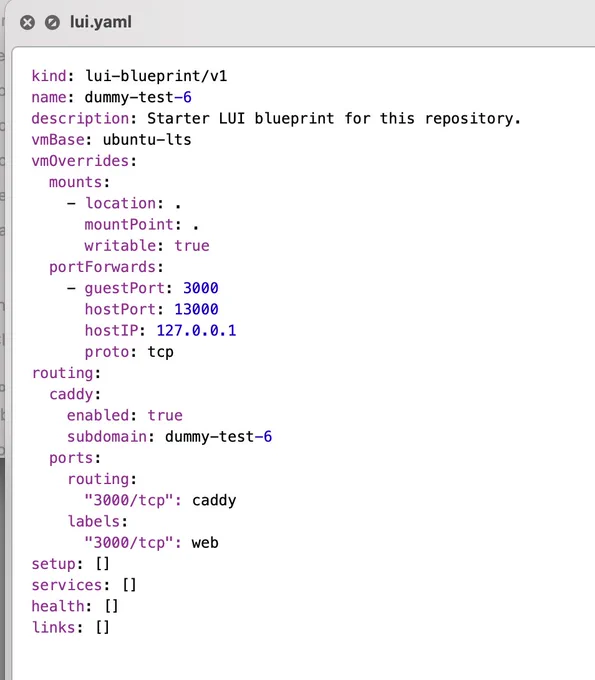Click the slashed-circle icon beside lui.yaml
This screenshot has height=680, width=595.
pyautogui.click(x=52, y=22)
